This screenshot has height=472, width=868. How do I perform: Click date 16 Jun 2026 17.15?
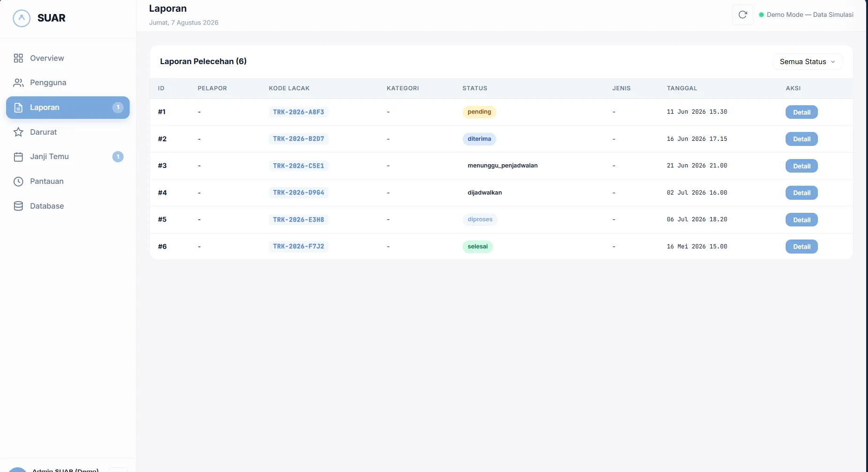pos(697,139)
